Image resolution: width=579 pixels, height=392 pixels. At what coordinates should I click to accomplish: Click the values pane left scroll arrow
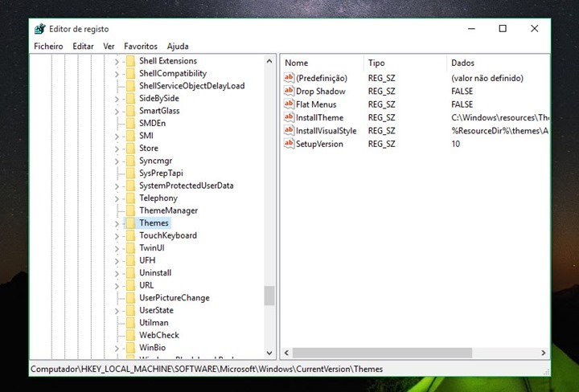coord(286,353)
